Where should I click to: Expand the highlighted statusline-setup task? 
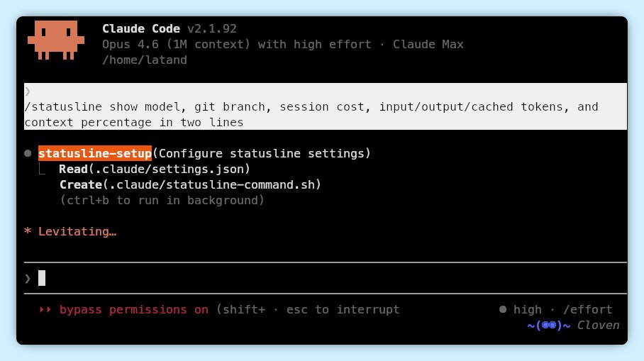[x=95, y=153]
